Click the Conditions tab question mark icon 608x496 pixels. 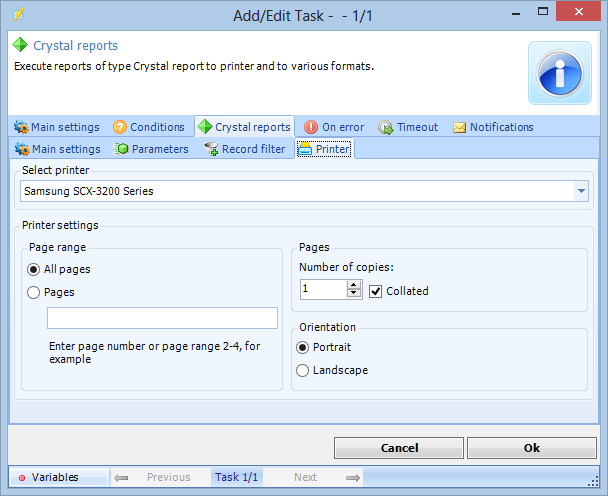point(120,127)
